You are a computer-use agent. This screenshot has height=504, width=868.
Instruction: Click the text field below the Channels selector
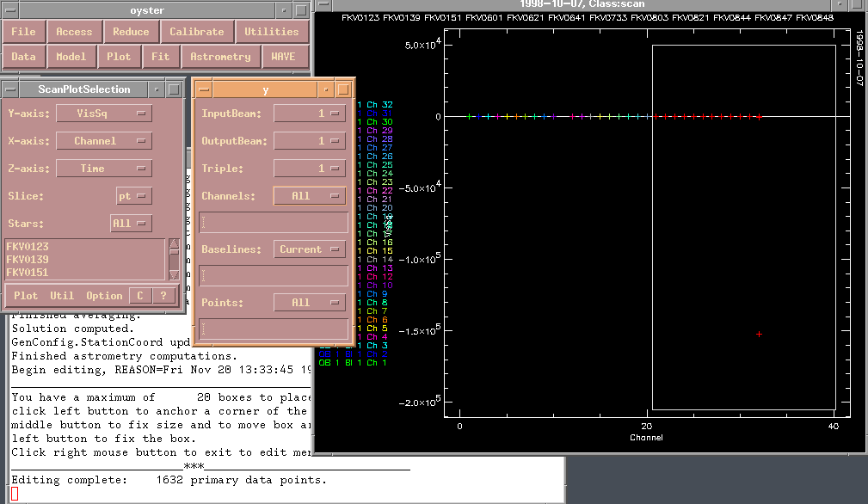click(x=274, y=222)
